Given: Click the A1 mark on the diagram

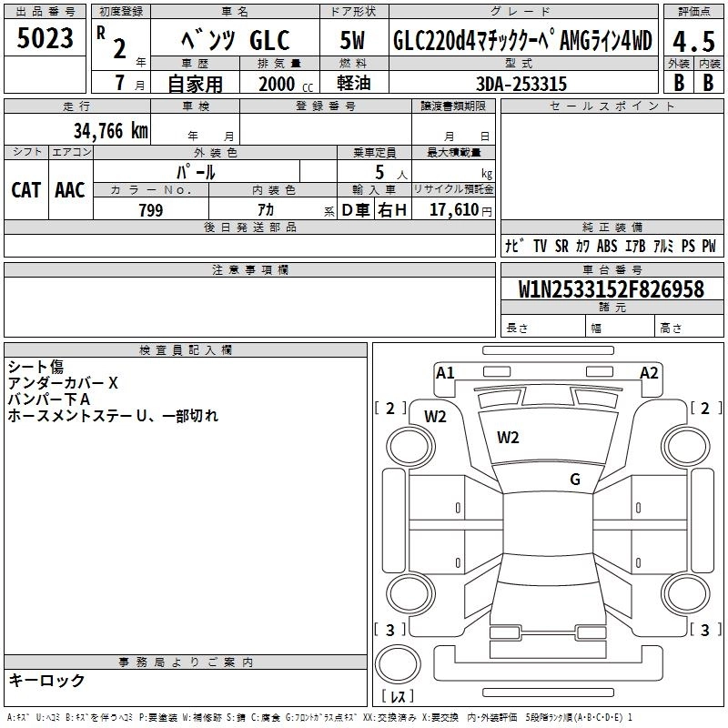Looking at the screenshot, I should click(x=445, y=373).
